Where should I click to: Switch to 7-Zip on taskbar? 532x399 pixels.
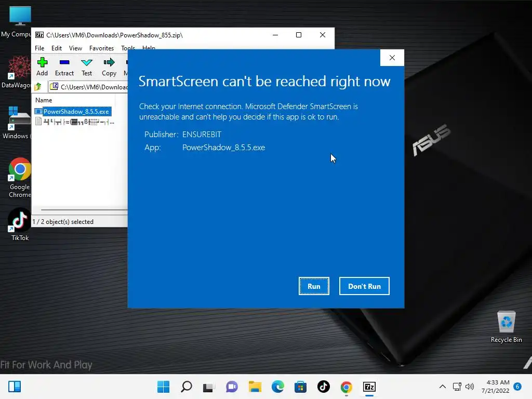pos(369,387)
